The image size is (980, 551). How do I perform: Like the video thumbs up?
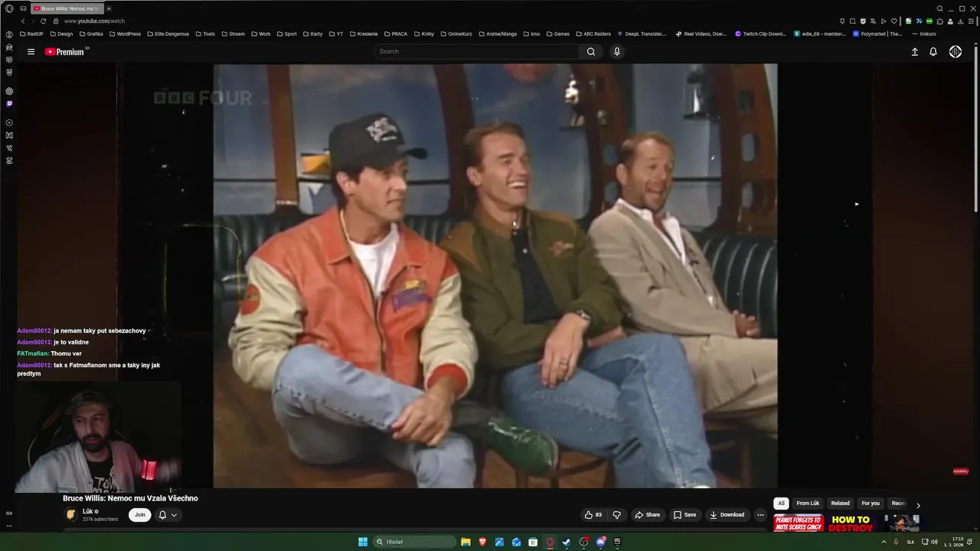click(593, 515)
